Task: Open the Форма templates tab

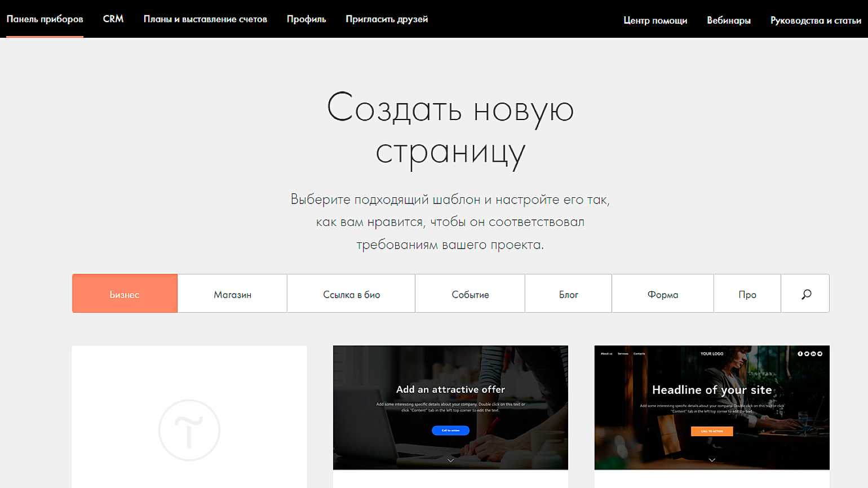Action: 662,294
